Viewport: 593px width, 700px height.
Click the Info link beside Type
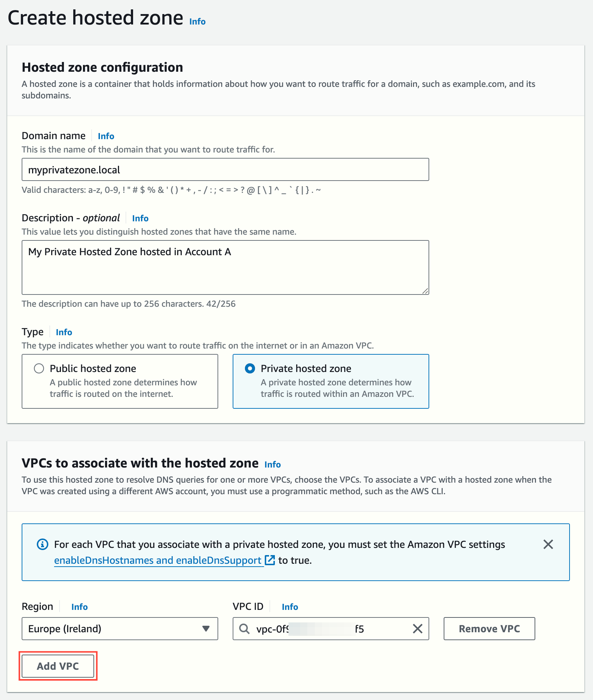[x=63, y=332]
